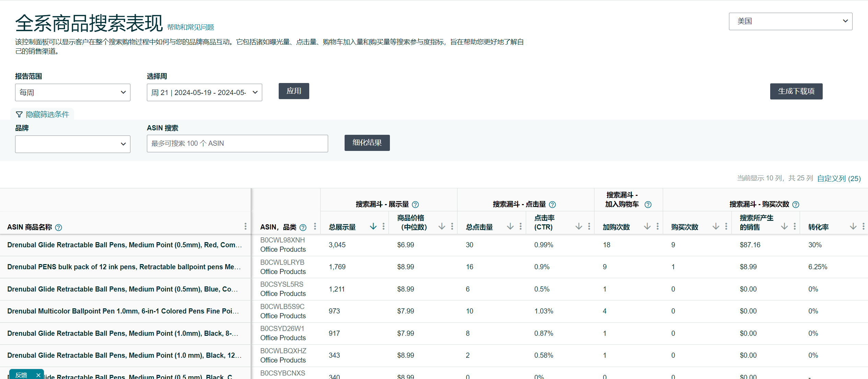Open product Drenubal PENS bulk pack of 12
Viewport: 868px width, 379px height.
pos(124,267)
